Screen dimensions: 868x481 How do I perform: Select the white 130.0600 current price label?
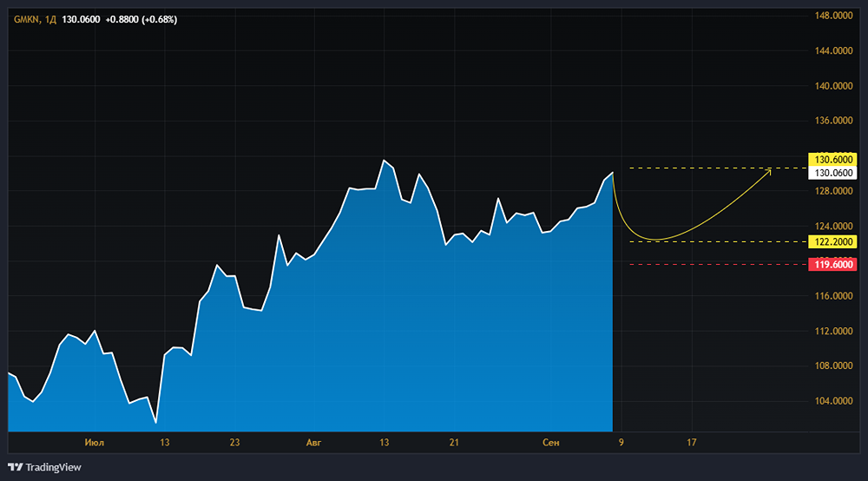coord(833,173)
